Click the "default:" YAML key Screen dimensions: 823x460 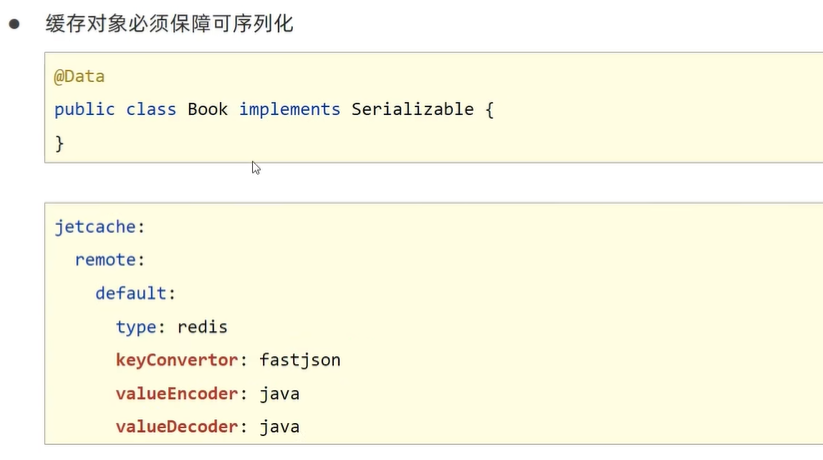tap(135, 294)
